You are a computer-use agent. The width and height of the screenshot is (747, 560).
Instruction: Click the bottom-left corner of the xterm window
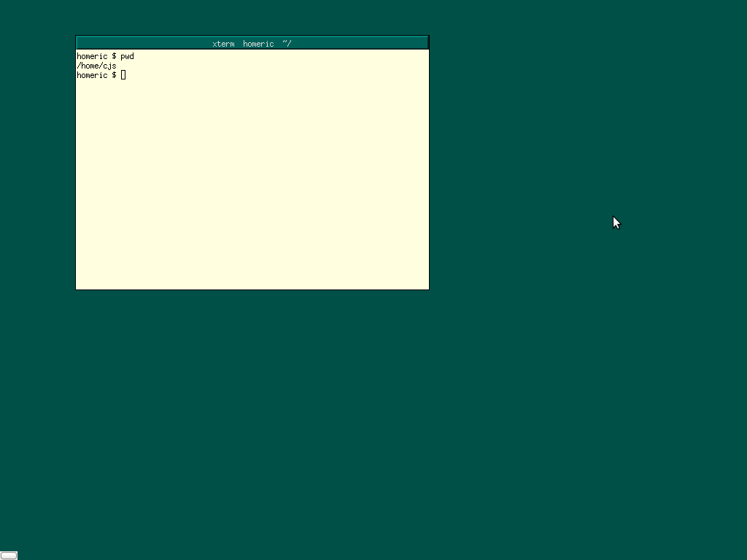click(76, 289)
